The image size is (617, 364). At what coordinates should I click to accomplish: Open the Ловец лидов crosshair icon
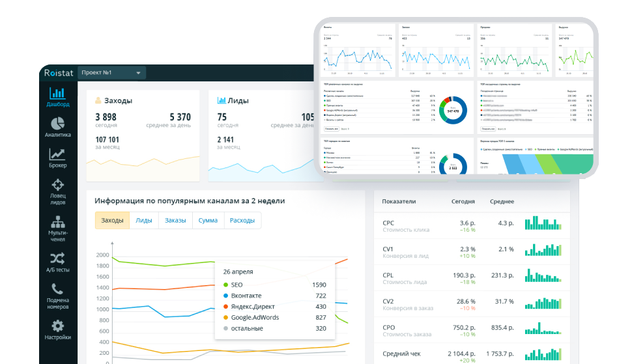57,185
